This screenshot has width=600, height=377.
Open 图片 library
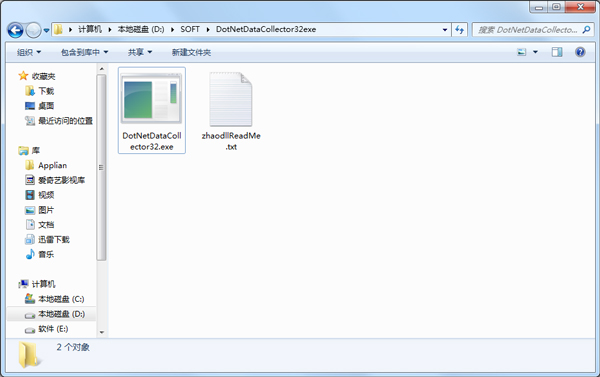[x=46, y=210]
